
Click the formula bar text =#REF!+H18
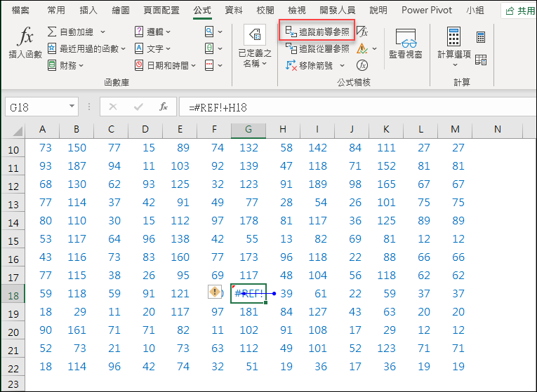point(218,108)
